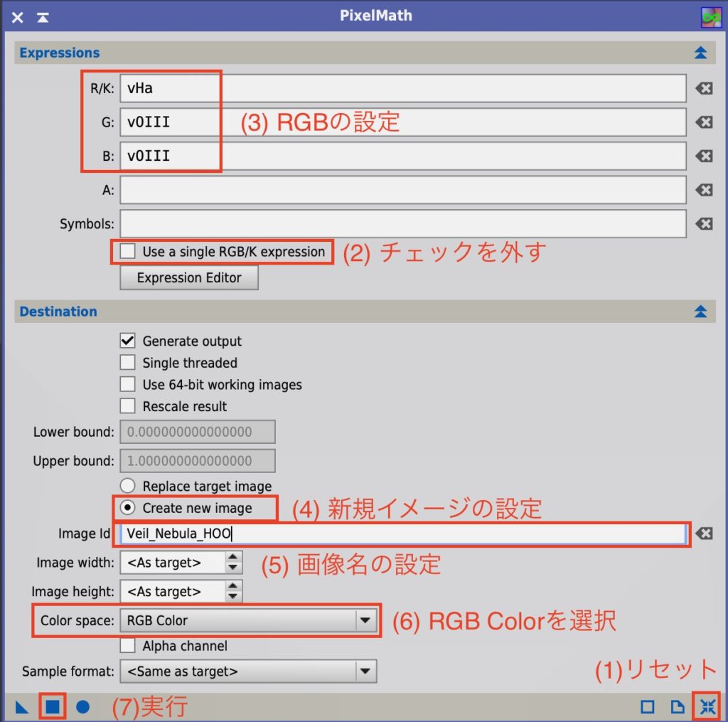This screenshot has height=722, width=728.
Task: Click the A expression input
Action: [403, 190]
